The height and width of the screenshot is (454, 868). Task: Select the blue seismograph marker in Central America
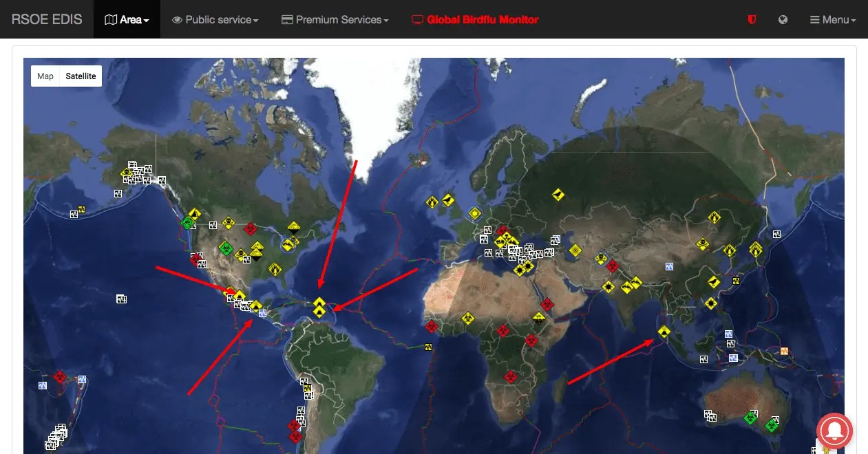point(263,313)
